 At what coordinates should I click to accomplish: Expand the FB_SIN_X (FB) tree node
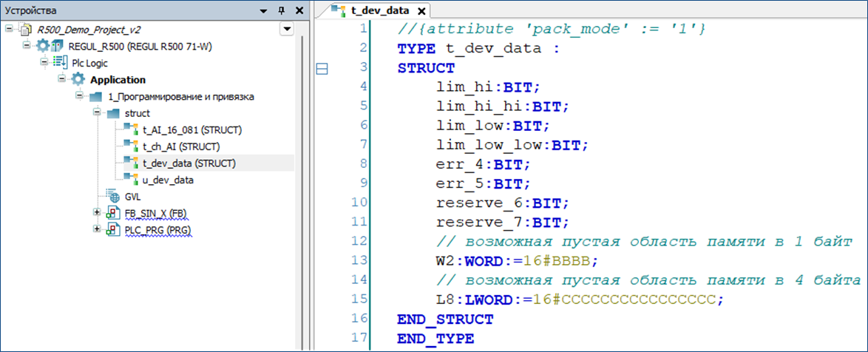[98, 213]
